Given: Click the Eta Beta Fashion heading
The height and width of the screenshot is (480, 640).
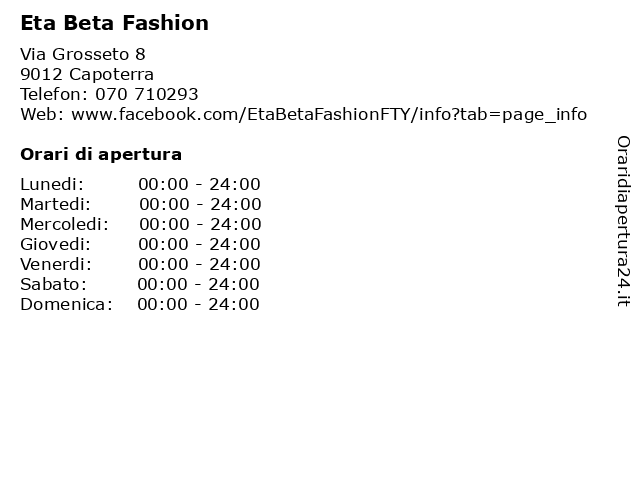Looking at the screenshot, I should click(114, 23).
